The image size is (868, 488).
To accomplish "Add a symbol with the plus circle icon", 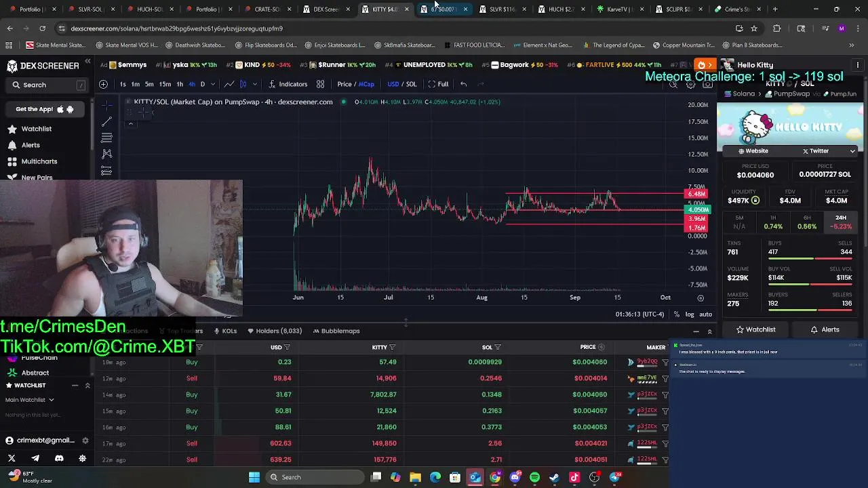I will pyautogui.click(x=103, y=84).
